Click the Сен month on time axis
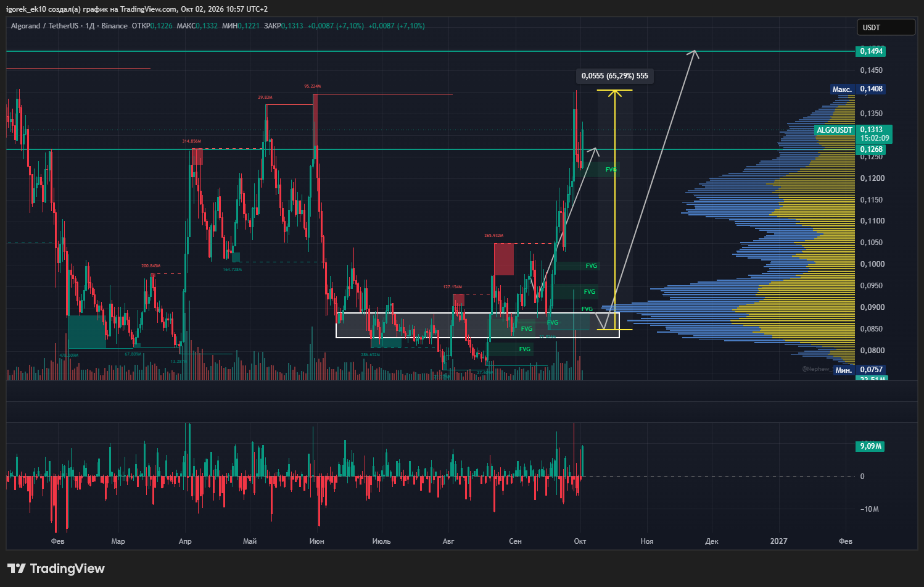924x587 pixels. click(515, 541)
